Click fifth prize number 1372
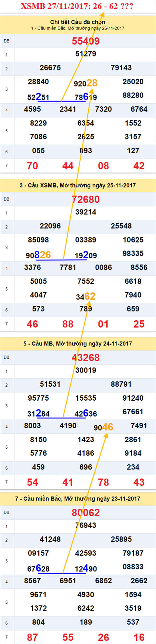Image resolution: width=156 pixels, height=644 pixels. point(38,608)
